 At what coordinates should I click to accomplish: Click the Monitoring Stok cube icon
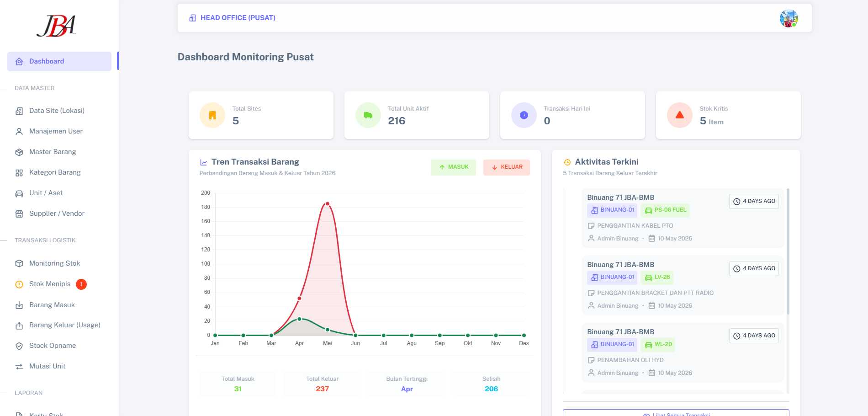[19, 263]
